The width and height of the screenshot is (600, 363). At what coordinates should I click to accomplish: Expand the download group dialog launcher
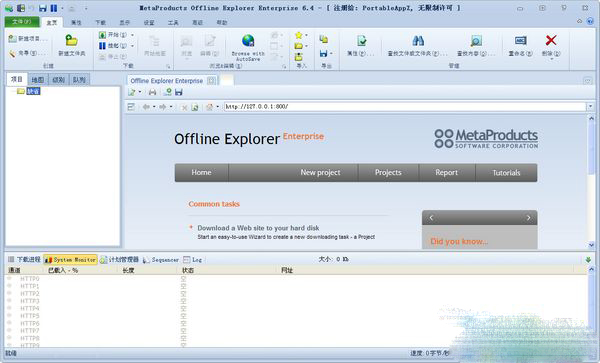coord(168,67)
